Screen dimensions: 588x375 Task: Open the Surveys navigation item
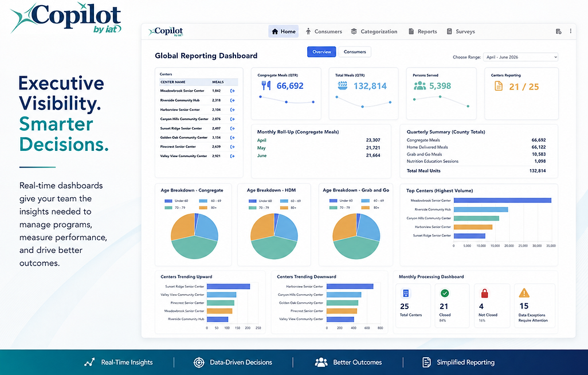[x=461, y=32]
